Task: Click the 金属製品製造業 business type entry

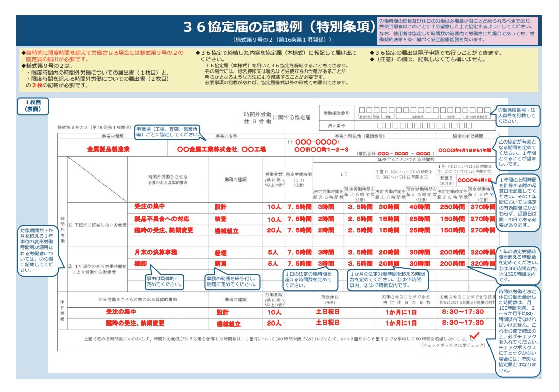Action: pos(109,149)
